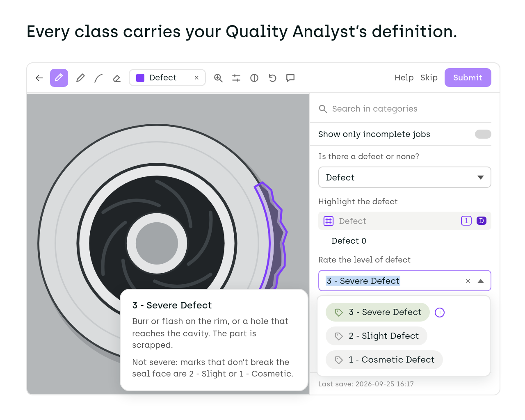The height and width of the screenshot is (420, 525).
Task: Select the eraser tool
Action: tap(116, 78)
